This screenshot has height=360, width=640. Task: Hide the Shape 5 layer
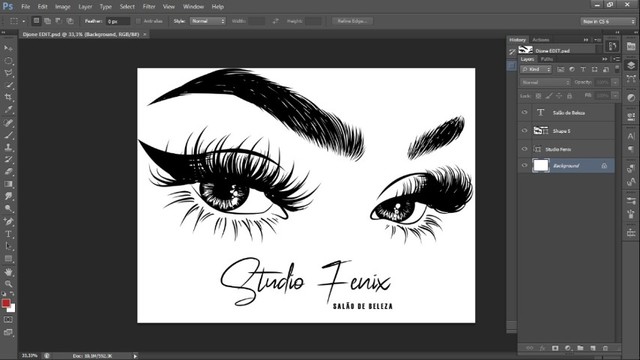[524, 131]
